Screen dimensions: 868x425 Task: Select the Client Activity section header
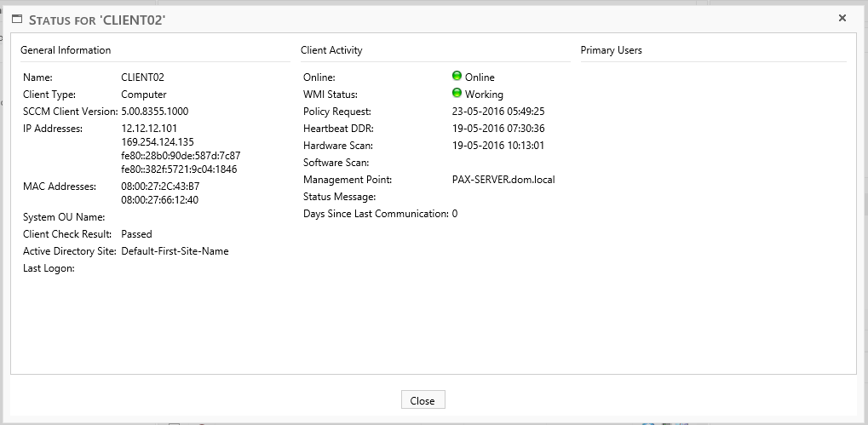[x=331, y=50]
